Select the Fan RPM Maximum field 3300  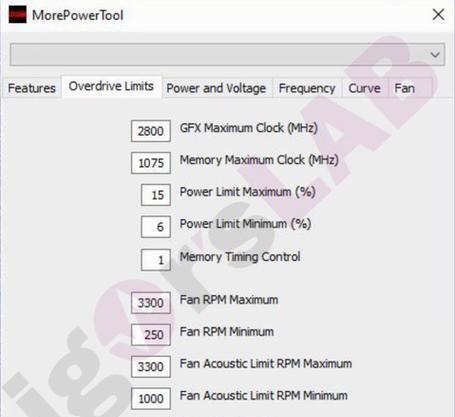151,303
